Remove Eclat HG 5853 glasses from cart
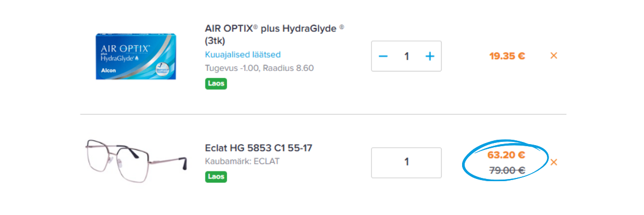Screen dimensions: 644x215 click(554, 162)
